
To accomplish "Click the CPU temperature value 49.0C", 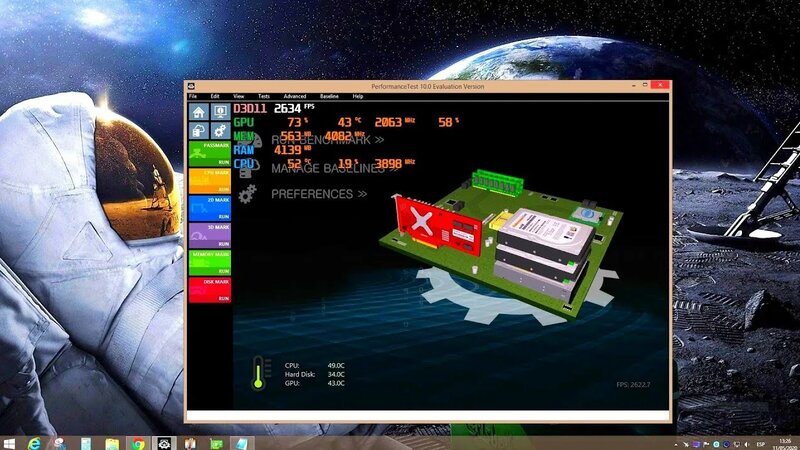I will (x=336, y=365).
